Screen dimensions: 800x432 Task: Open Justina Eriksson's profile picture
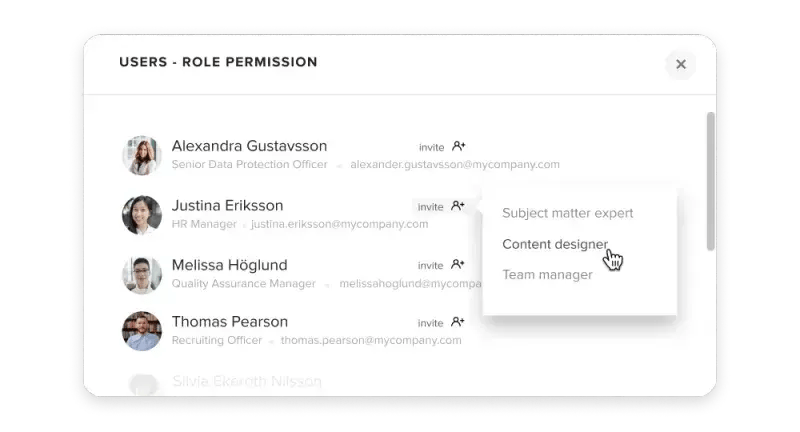pyautogui.click(x=142, y=215)
